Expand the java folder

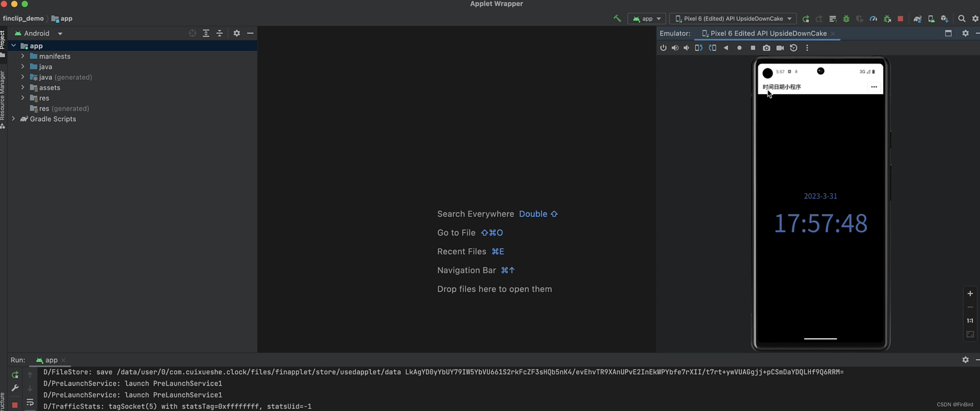23,67
